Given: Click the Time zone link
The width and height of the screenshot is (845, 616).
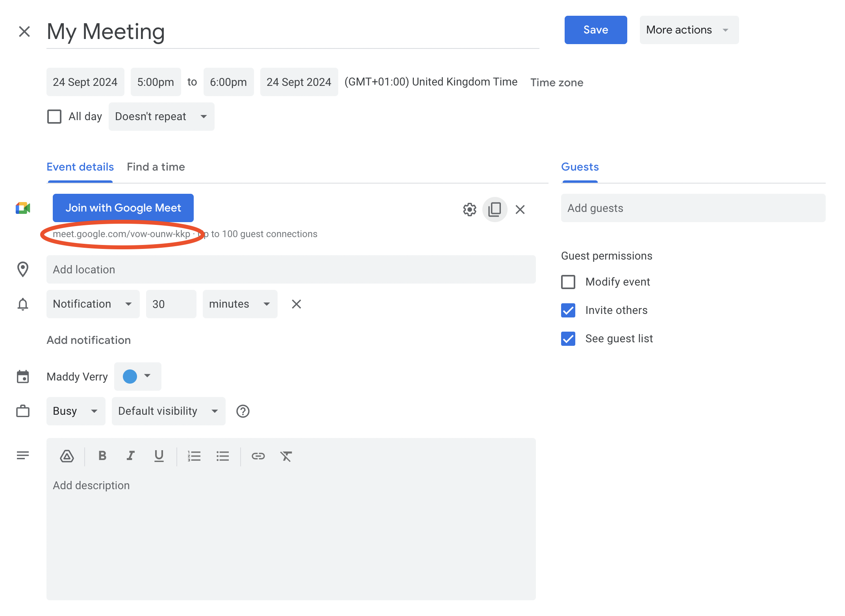Looking at the screenshot, I should click(x=557, y=82).
